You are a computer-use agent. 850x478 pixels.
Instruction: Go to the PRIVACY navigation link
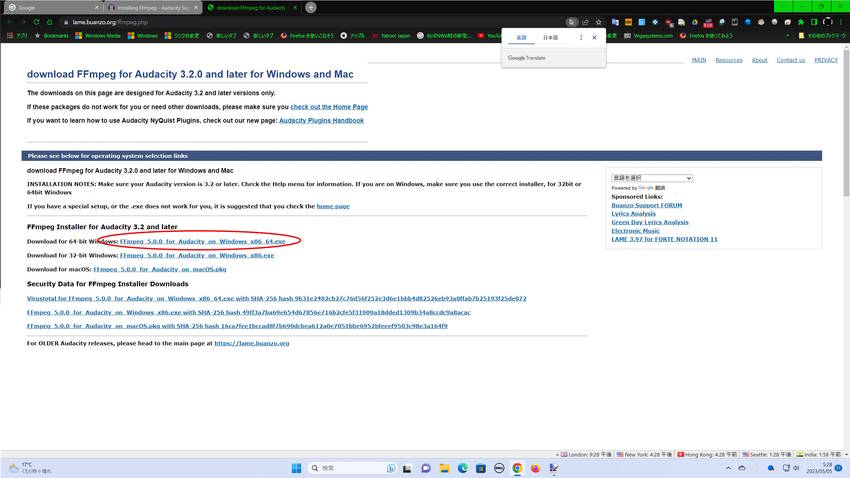pyautogui.click(x=826, y=60)
